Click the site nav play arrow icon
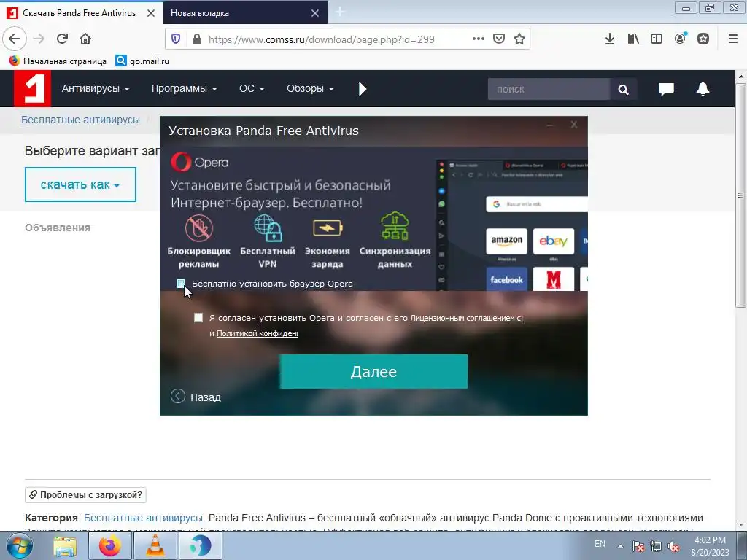 362,89
